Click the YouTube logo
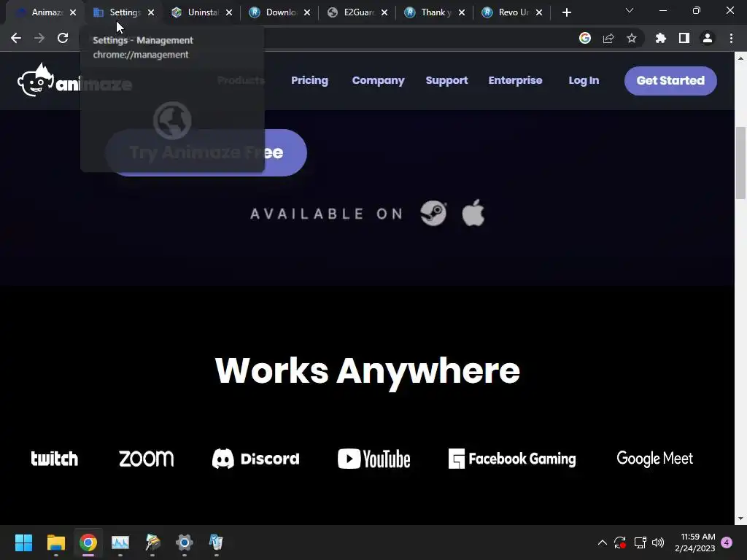 374,459
